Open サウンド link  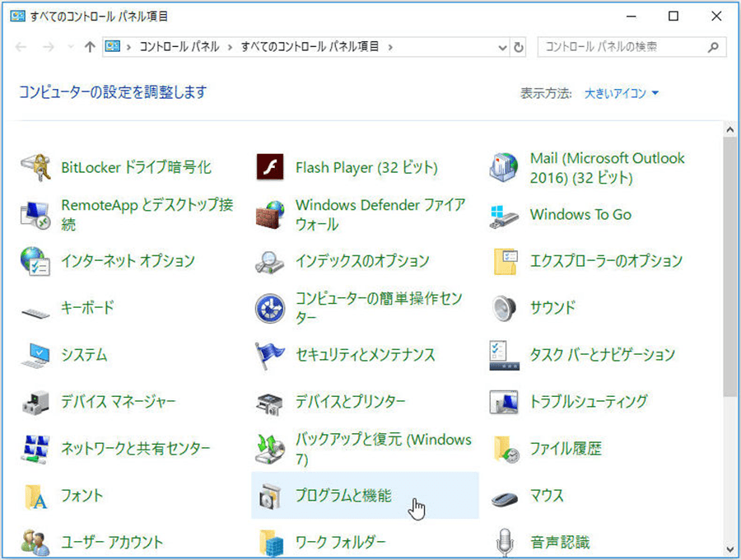pos(553,308)
